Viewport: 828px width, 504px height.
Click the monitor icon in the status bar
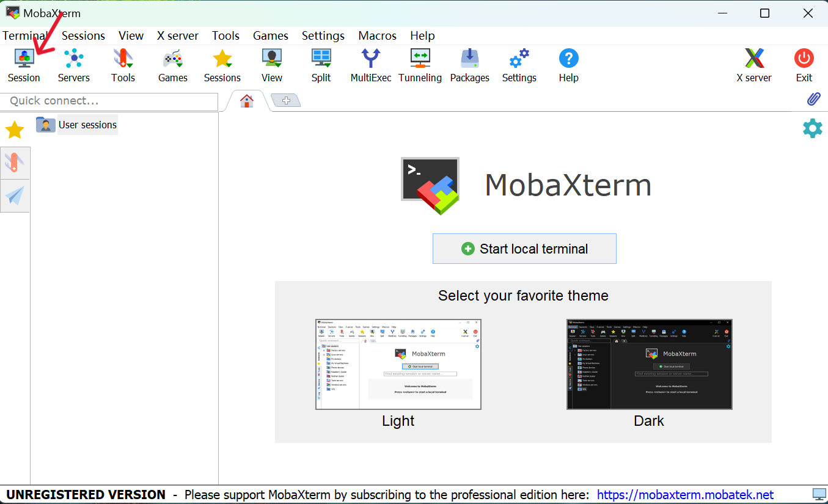coord(819,494)
